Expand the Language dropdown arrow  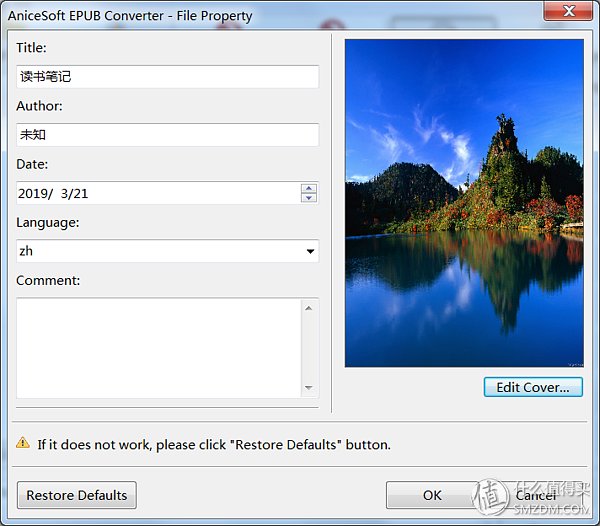310,251
